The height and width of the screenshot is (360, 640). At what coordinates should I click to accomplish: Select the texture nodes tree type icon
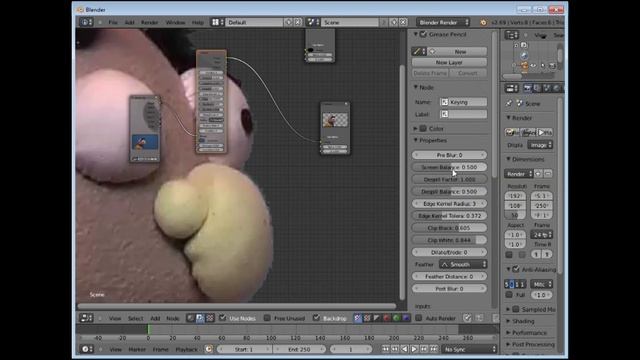[210, 318]
